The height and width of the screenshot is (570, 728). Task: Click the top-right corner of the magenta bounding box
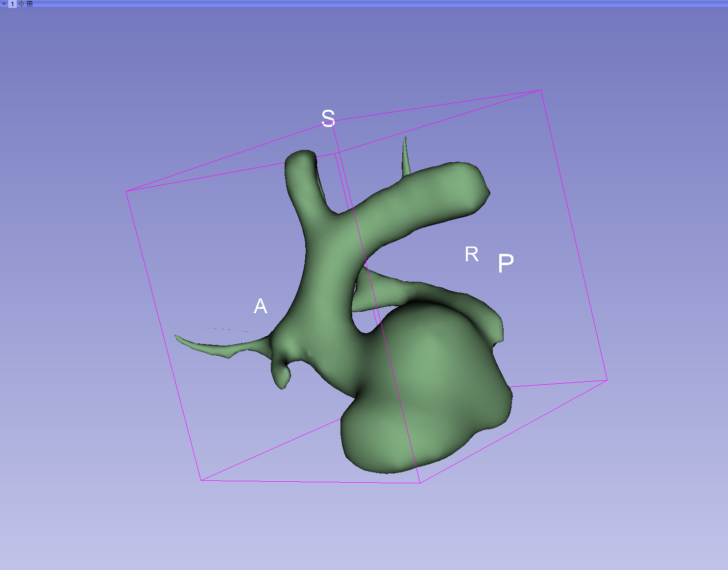point(540,90)
